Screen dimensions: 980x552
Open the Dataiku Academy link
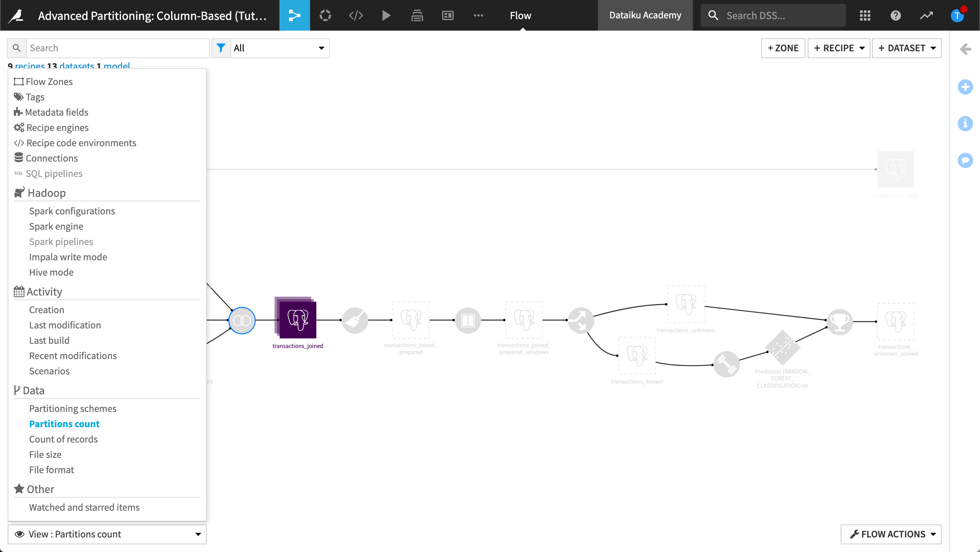click(x=645, y=15)
